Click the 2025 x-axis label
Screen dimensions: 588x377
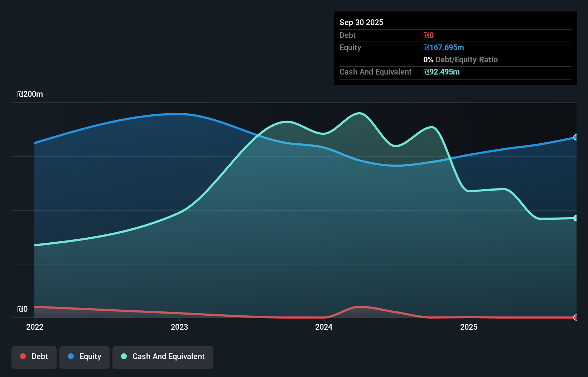469,327
